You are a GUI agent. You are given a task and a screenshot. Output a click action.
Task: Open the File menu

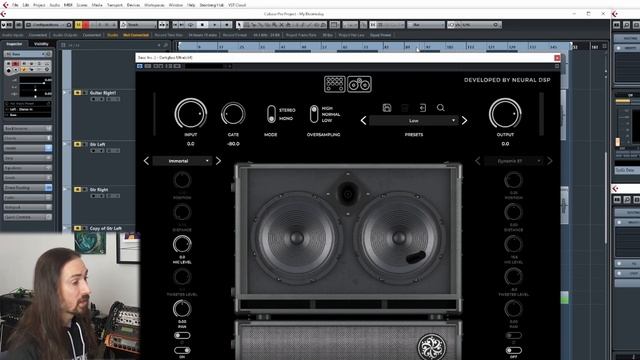pyautogui.click(x=15, y=5)
